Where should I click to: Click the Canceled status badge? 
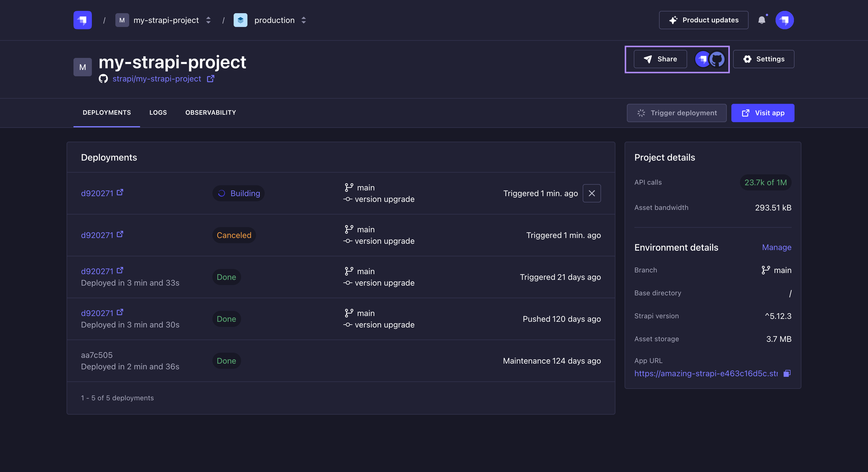[x=234, y=235]
